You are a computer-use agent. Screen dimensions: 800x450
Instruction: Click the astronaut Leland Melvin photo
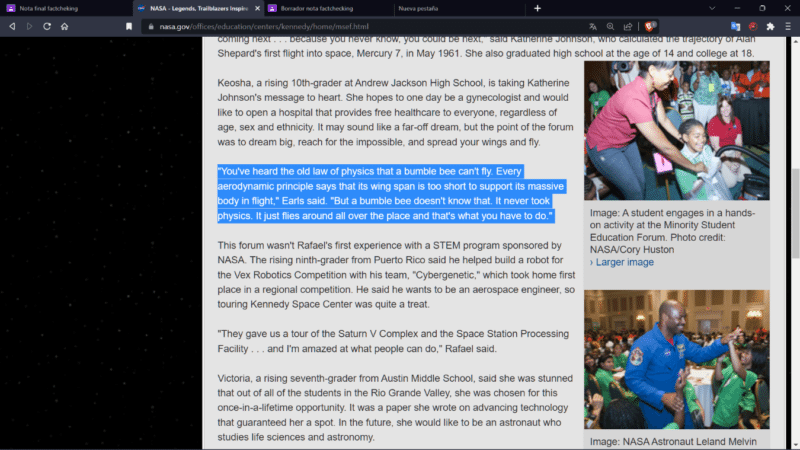click(676, 360)
